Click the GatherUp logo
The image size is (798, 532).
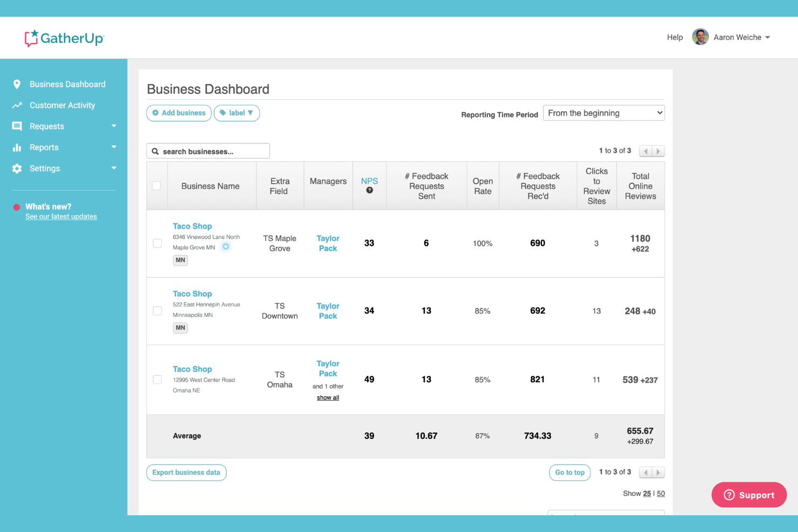[x=64, y=38]
